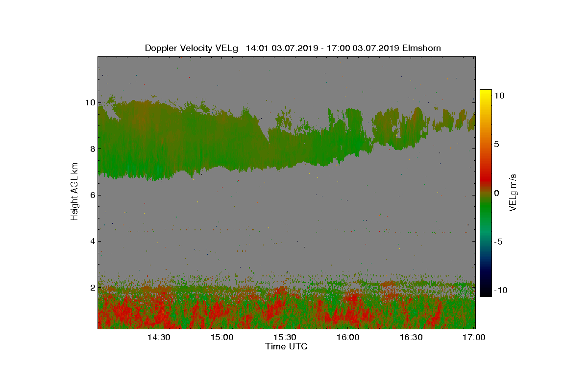
Task: Click the 15:00 time tick label
Action: 222,337
